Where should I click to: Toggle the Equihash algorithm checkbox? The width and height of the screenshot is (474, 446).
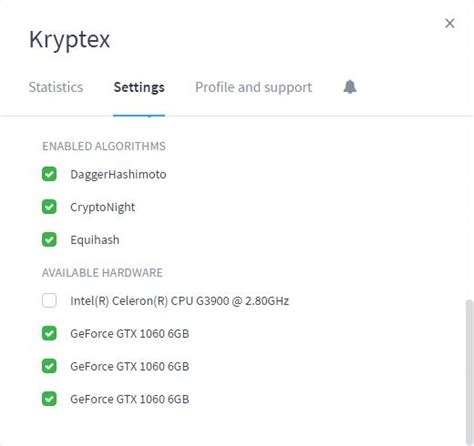[x=49, y=239]
